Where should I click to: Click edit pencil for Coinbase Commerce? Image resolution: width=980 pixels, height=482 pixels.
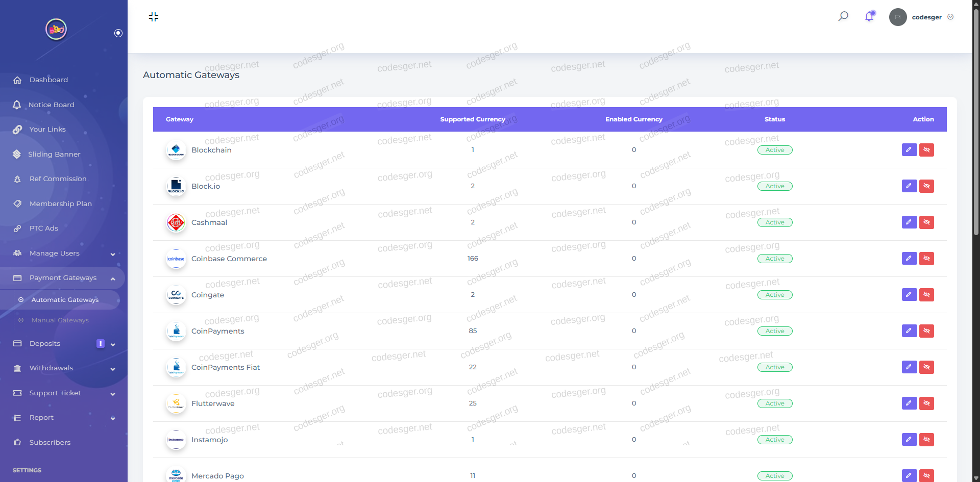909,259
